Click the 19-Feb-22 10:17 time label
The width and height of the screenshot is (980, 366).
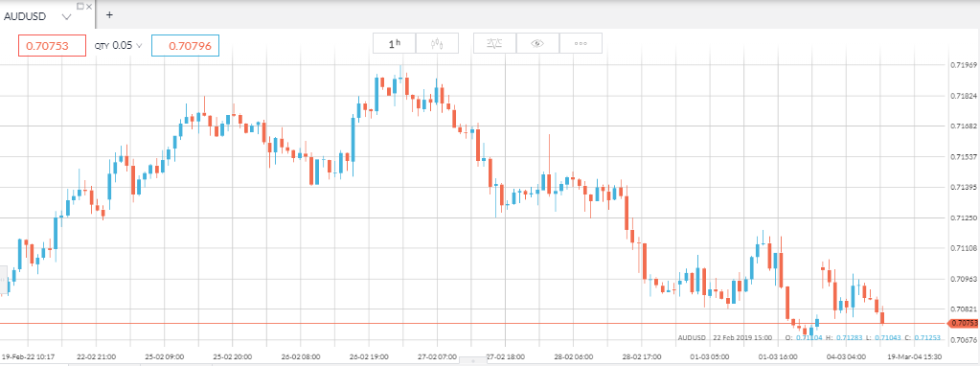click(28, 356)
